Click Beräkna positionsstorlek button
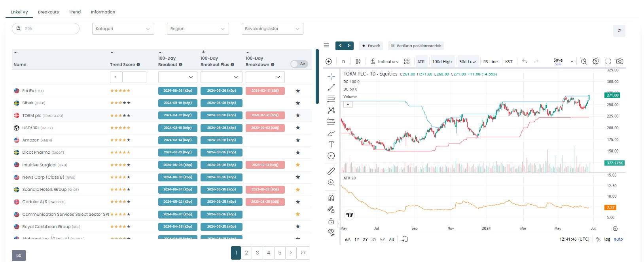Screen dimensions: 644x262 [x=416, y=46]
